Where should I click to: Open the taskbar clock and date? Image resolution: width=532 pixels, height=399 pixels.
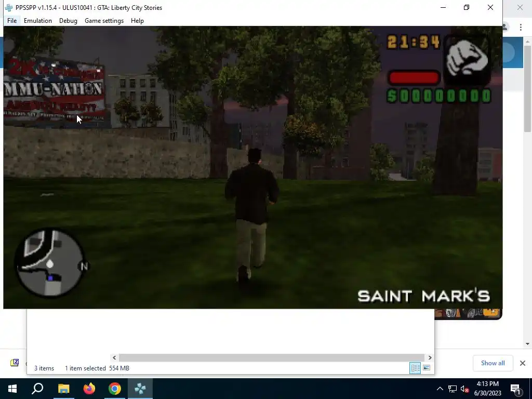tap(487, 389)
